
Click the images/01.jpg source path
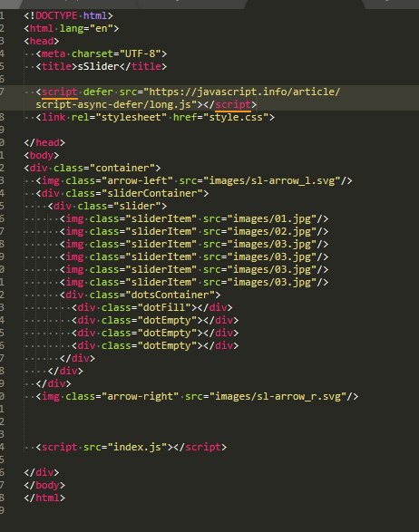coord(272,218)
